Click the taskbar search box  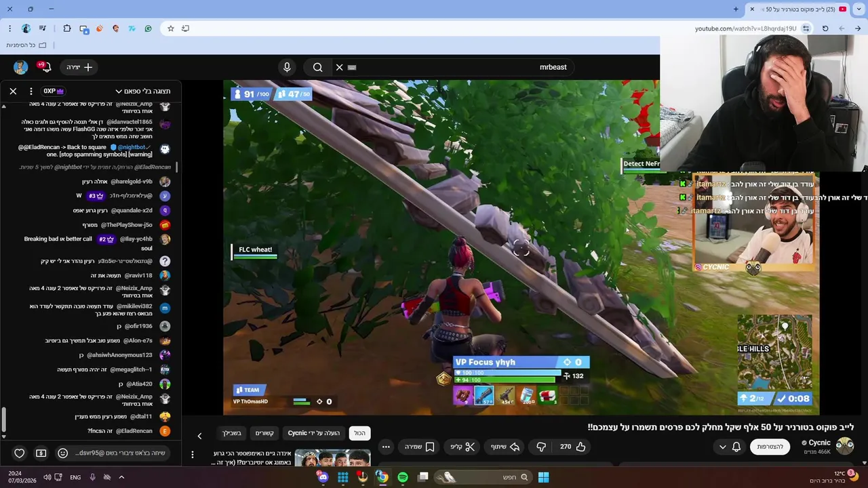pyautogui.click(x=483, y=477)
